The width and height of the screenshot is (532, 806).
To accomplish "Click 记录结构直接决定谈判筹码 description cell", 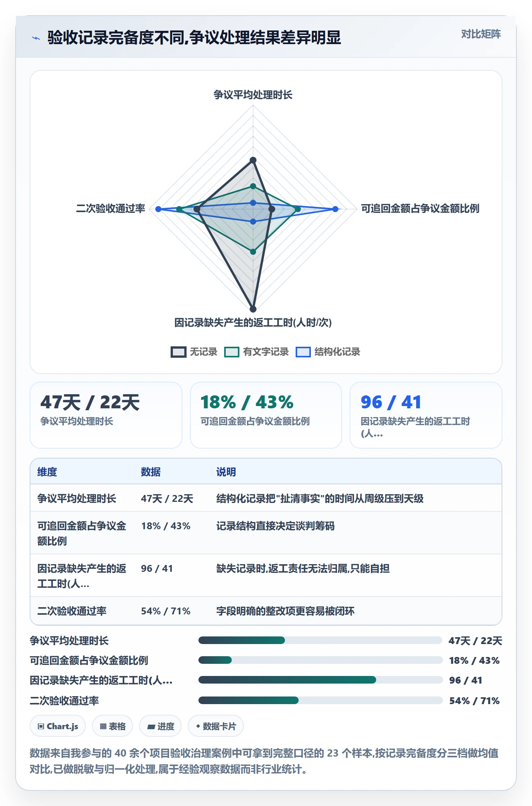I will [x=275, y=526].
